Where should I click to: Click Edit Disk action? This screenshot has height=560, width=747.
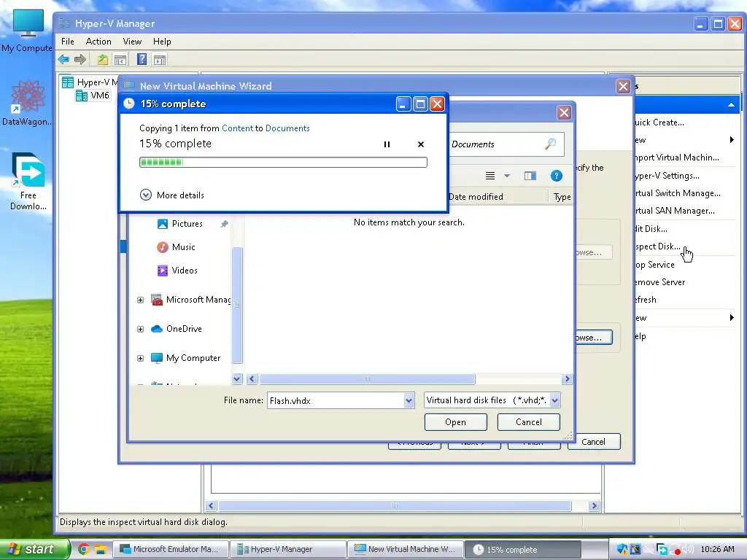(651, 228)
